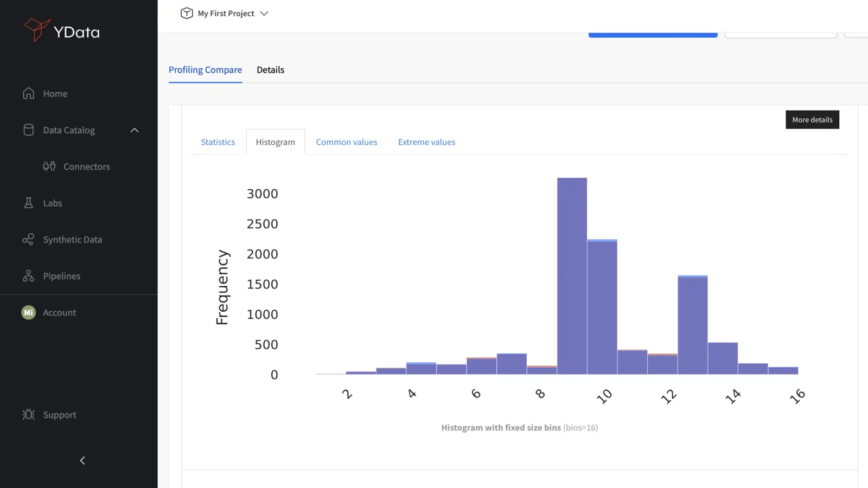
Task: Open Pipelines icon in sidebar
Action: [29, 276]
